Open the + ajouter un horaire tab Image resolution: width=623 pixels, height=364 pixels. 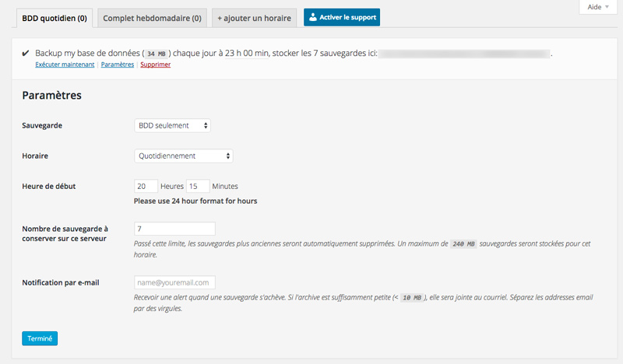click(x=255, y=18)
